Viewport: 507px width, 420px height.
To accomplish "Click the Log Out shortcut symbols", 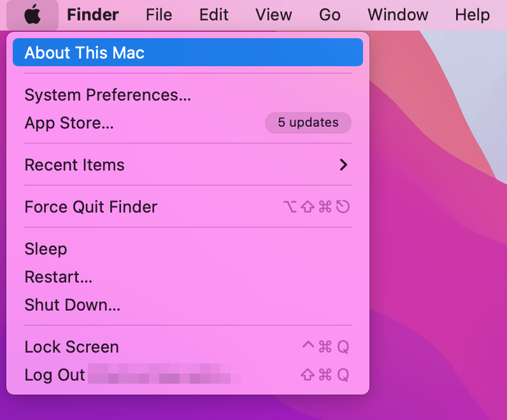I will 325,375.
